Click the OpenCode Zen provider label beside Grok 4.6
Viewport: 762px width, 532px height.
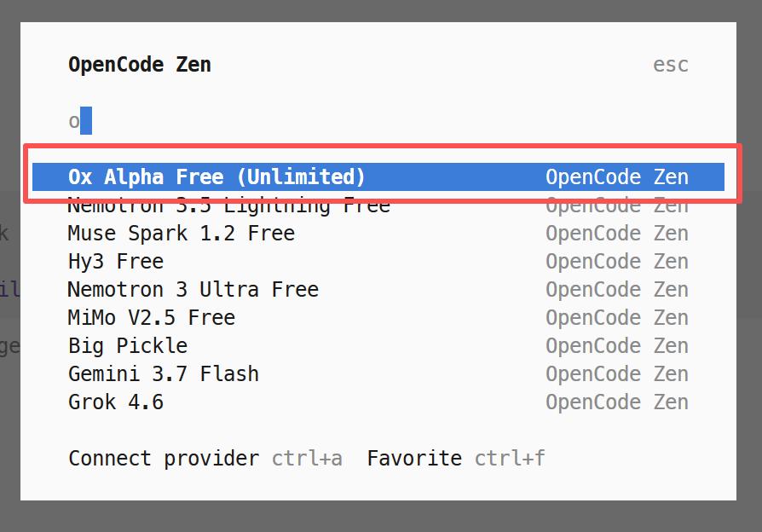[x=617, y=402]
